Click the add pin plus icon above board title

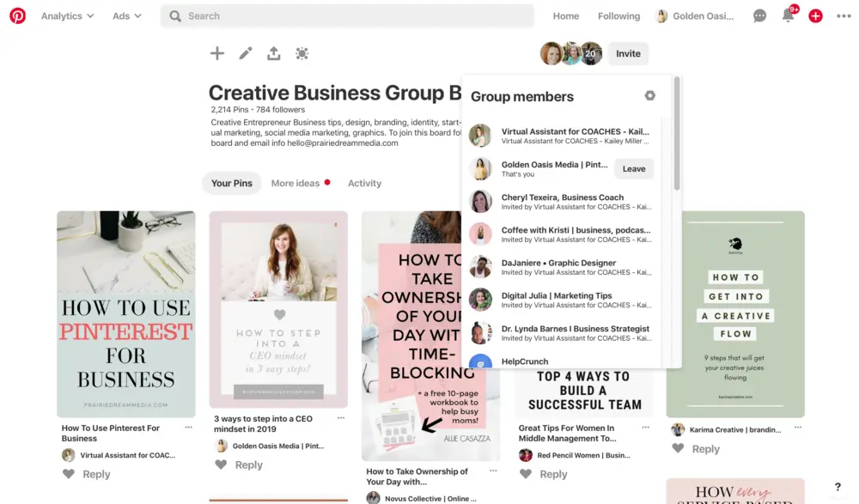pos(217,53)
